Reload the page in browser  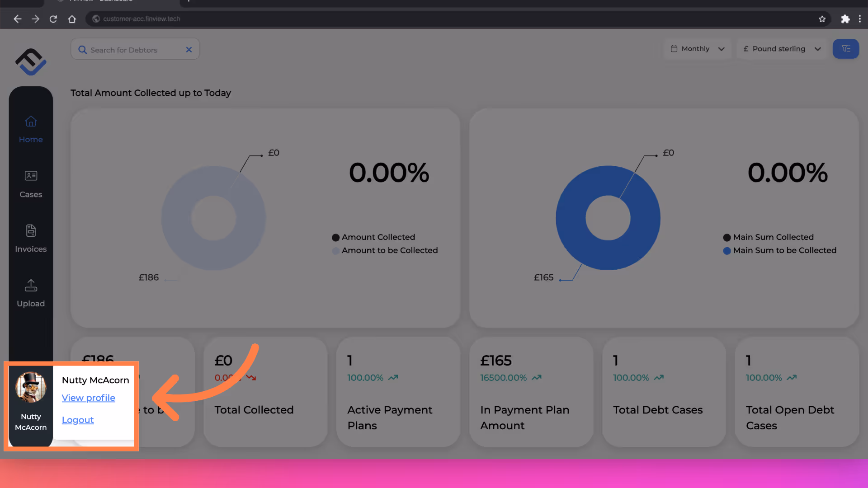point(53,19)
